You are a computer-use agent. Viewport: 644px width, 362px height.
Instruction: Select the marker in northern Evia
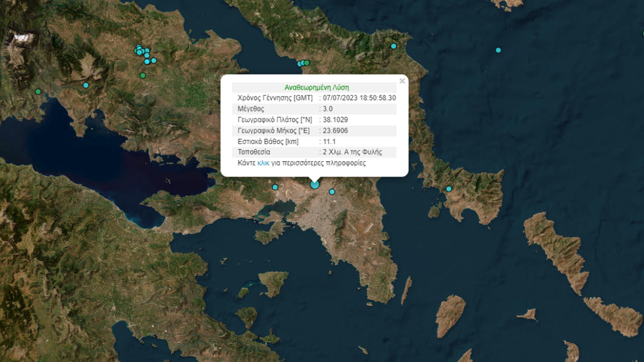394,46
